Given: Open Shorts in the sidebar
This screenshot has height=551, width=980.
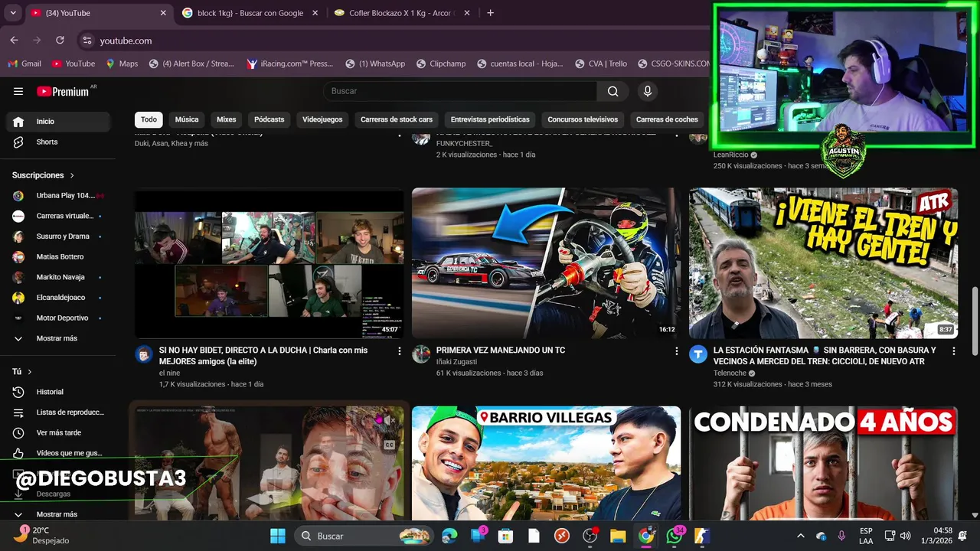Looking at the screenshot, I should 58,142.
